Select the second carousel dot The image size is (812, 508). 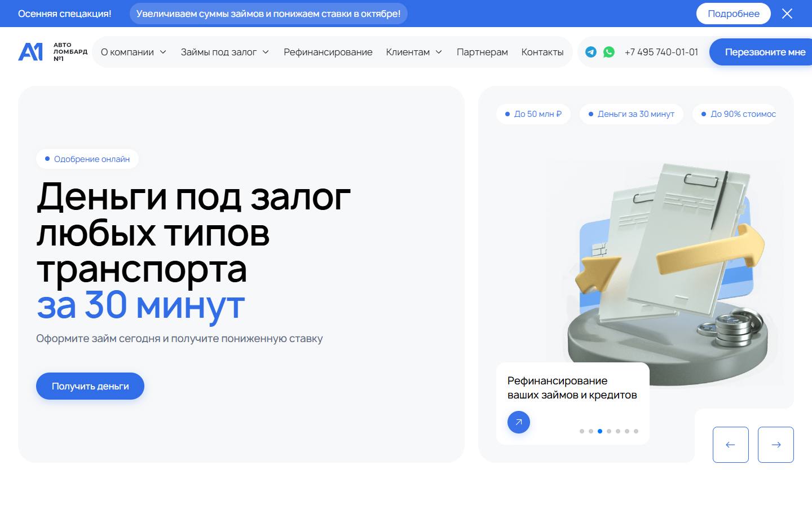tap(591, 431)
